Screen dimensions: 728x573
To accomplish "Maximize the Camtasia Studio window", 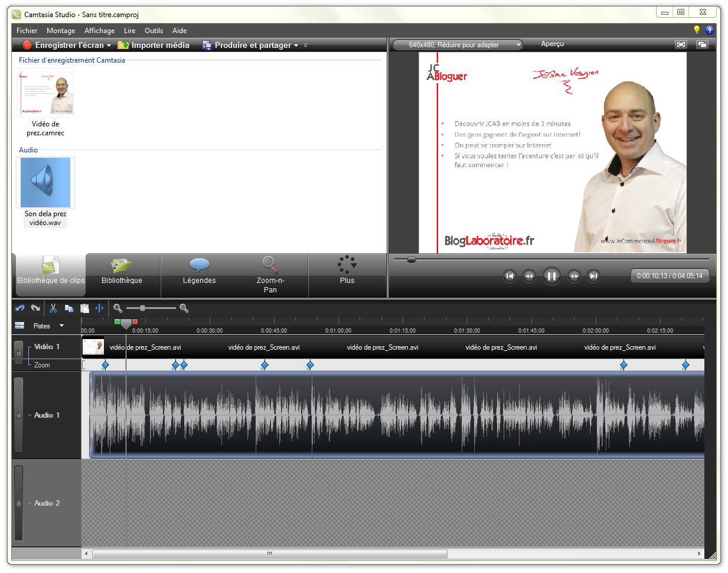I will (x=680, y=12).
